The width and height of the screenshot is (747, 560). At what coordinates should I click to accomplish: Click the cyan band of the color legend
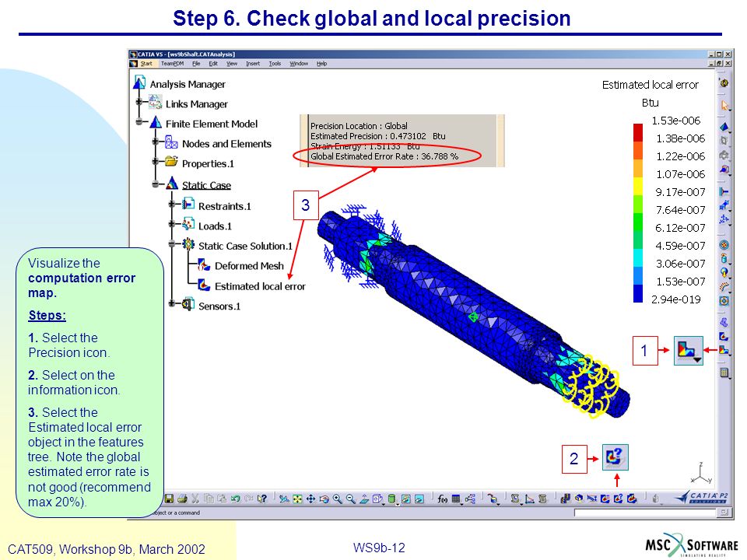pos(638,257)
